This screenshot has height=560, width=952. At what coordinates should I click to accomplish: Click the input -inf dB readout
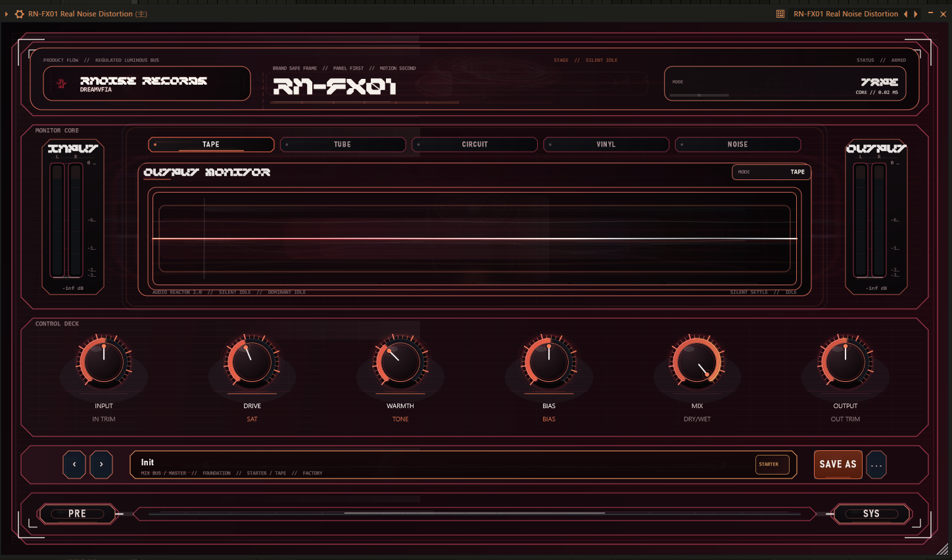click(73, 288)
